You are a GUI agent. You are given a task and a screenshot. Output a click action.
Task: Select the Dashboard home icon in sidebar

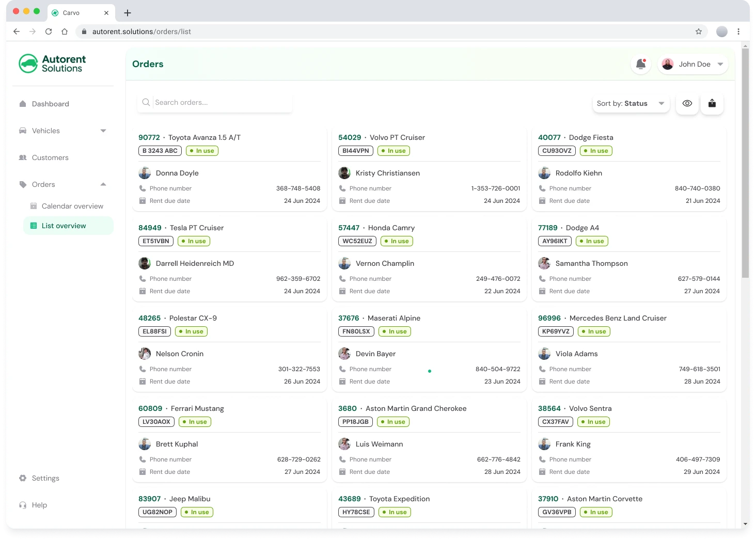click(x=23, y=104)
